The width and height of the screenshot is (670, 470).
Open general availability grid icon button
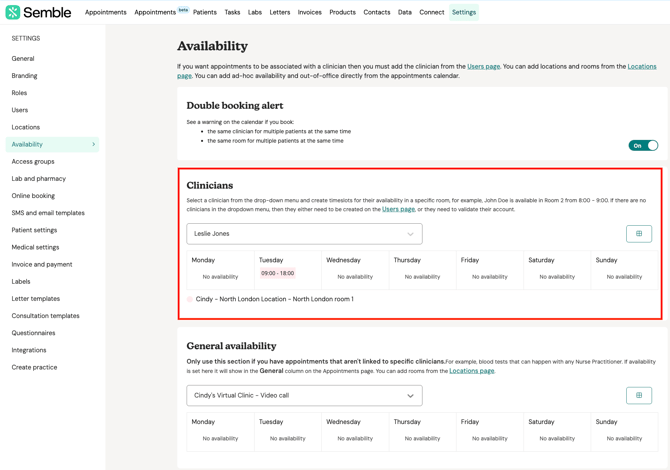(639, 395)
